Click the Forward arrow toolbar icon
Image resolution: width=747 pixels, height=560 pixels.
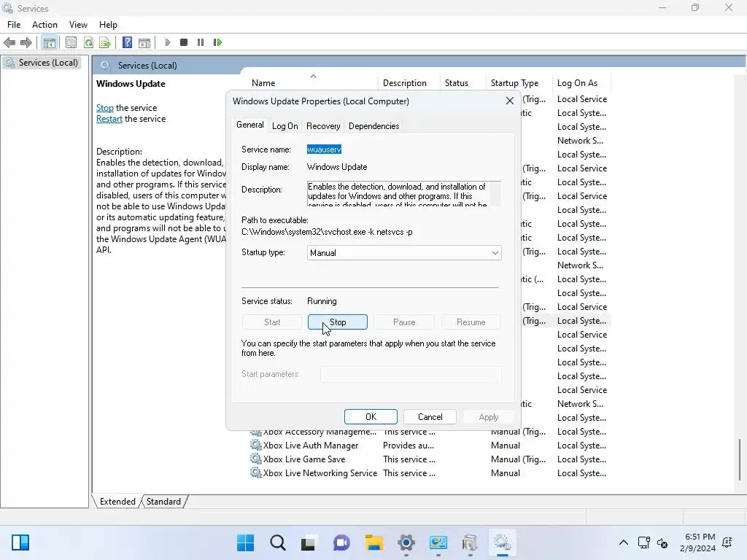coord(26,43)
